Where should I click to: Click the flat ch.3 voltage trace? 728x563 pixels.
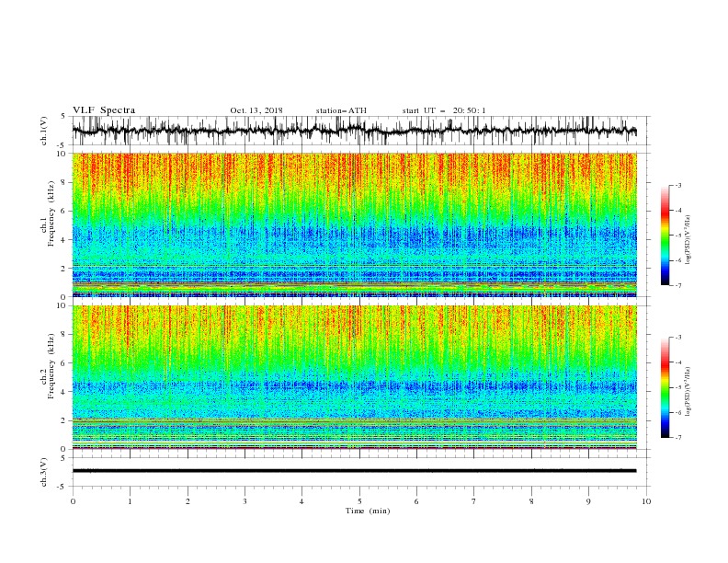click(354, 471)
